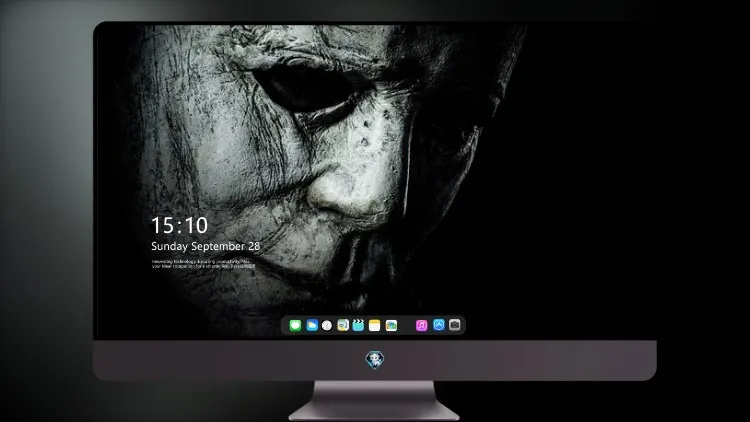
Task: Open the Clock app in the dock
Action: click(327, 325)
